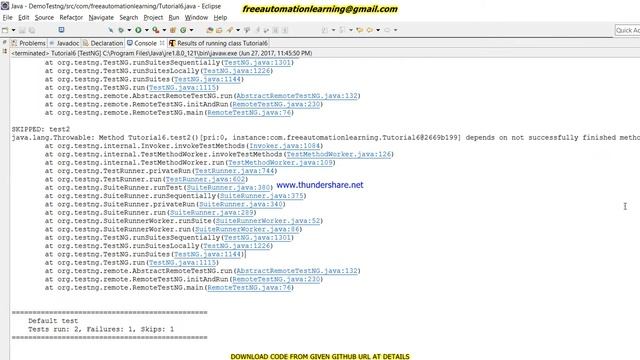Viewport: 640px width, 360px height.
Task: Expand the Run configurations dropdown arrow
Action: 147,30
